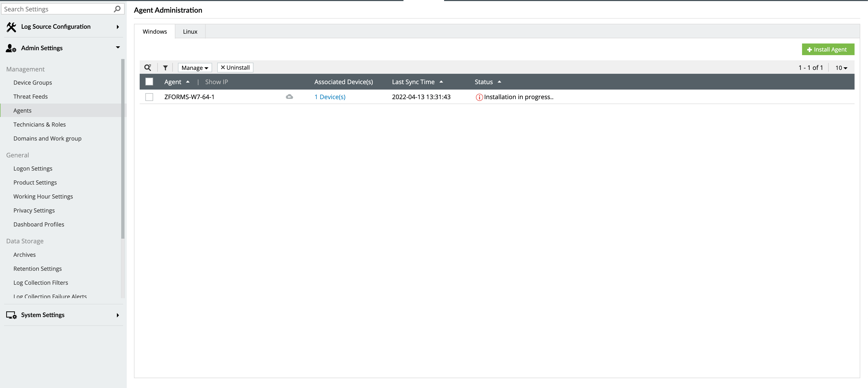Image resolution: width=868 pixels, height=388 pixels.
Task: Expand System Settings section arrow
Action: pyautogui.click(x=118, y=315)
